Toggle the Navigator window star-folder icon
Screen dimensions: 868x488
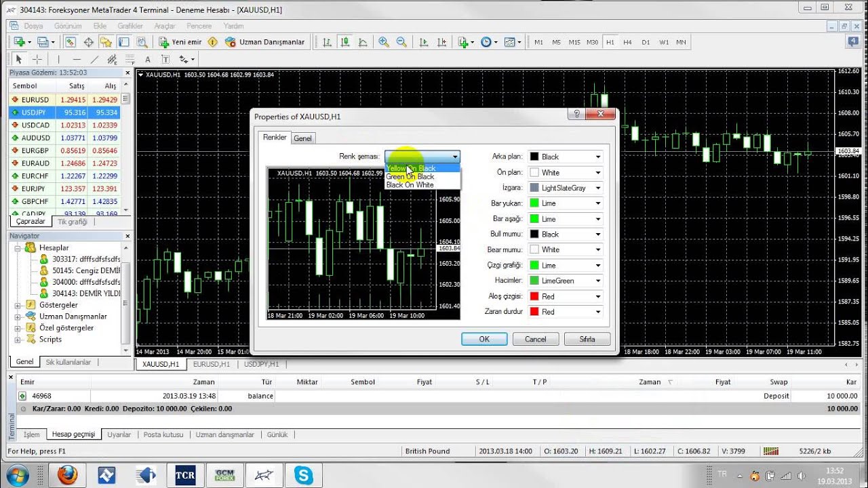click(106, 42)
